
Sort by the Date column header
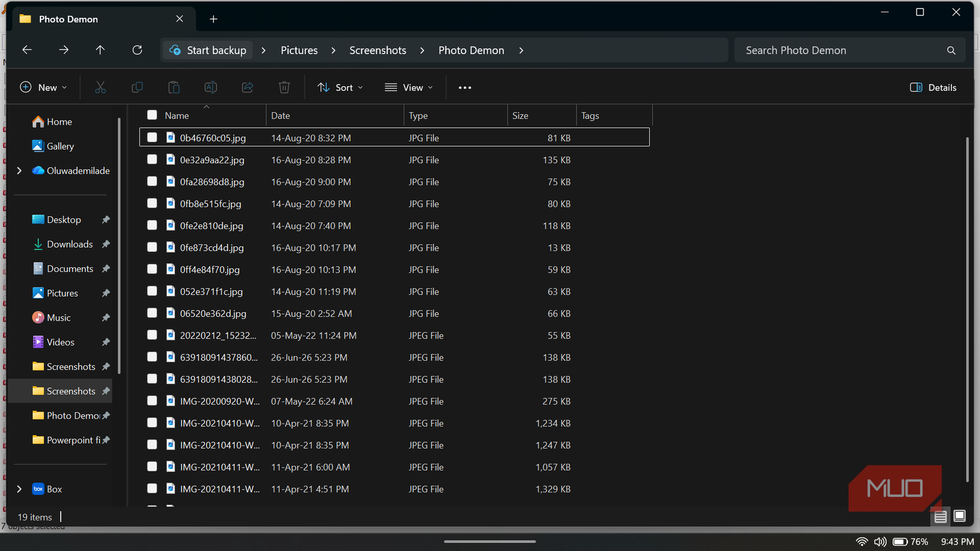tap(281, 116)
